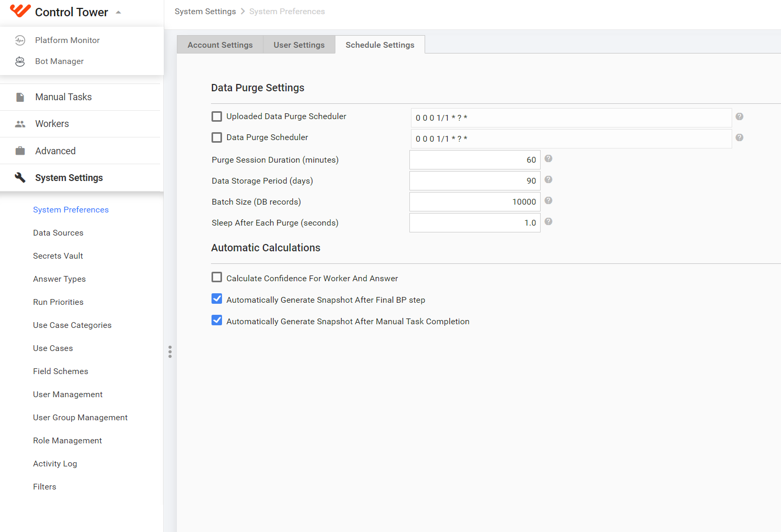Click the breadcrumb chevron separator
Screen dimensions: 781x532
click(x=243, y=12)
